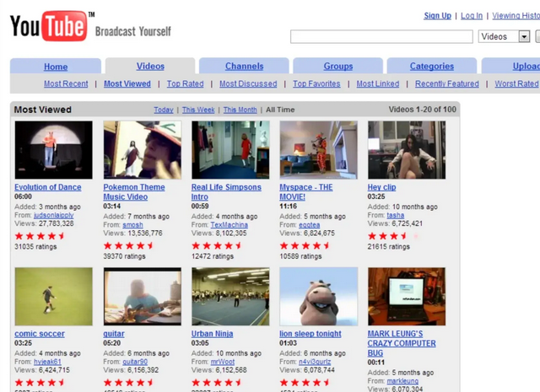Open MARK LEUNG'S CRAZY COMPUTER BUG thumbnail

[x=407, y=297]
